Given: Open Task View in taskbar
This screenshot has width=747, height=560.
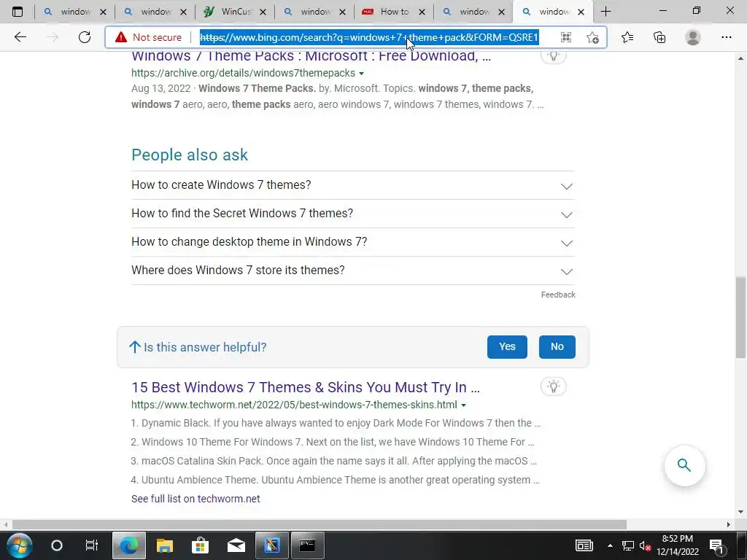Looking at the screenshot, I should [91, 545].
